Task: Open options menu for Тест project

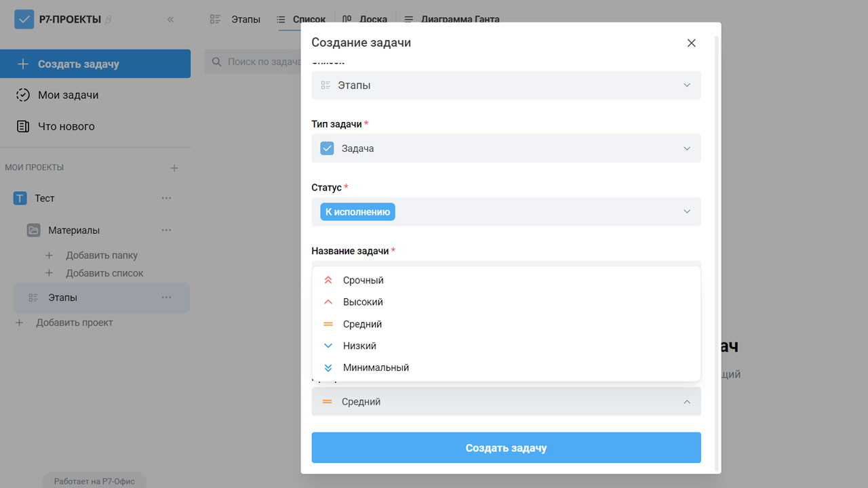Action: 167,198
